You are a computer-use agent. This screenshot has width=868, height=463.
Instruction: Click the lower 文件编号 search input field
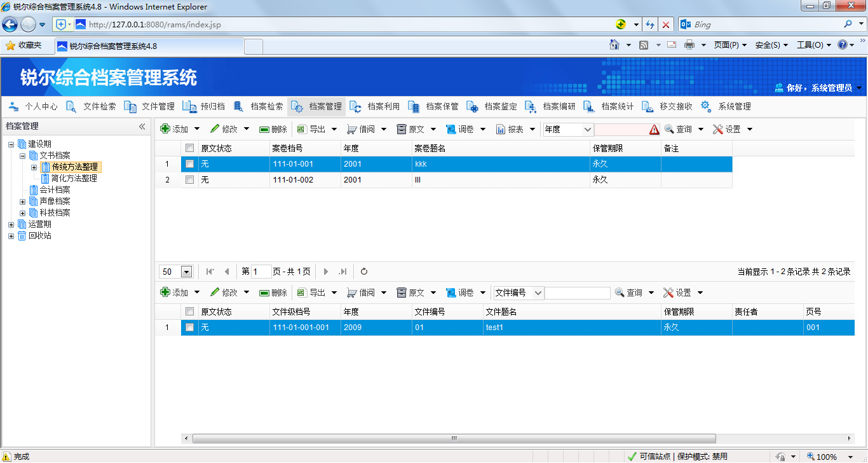[x=577, y=293]
